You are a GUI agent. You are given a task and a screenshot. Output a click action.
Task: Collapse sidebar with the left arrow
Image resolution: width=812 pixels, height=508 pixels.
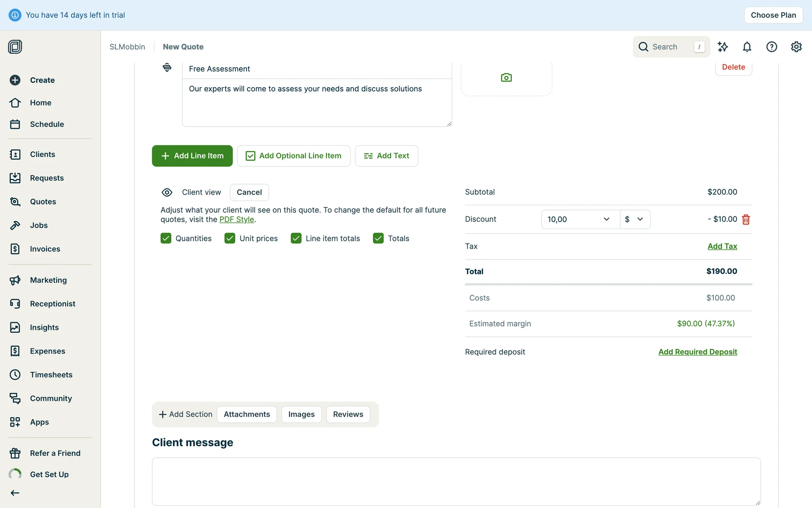tap(15, 493)
